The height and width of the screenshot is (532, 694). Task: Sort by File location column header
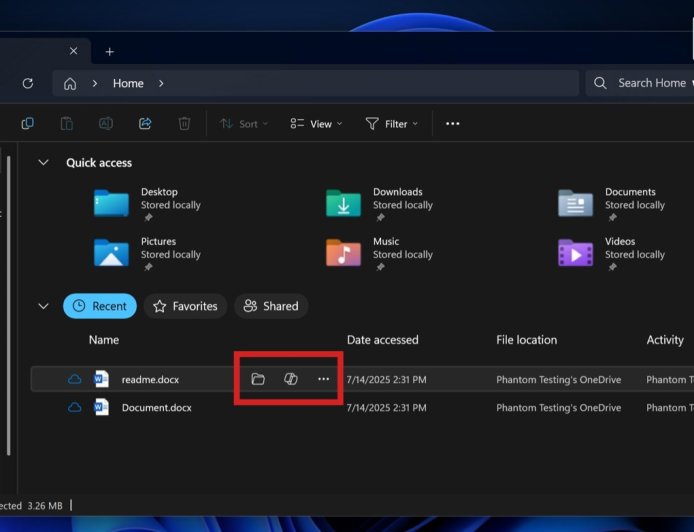tap(526, 339)
